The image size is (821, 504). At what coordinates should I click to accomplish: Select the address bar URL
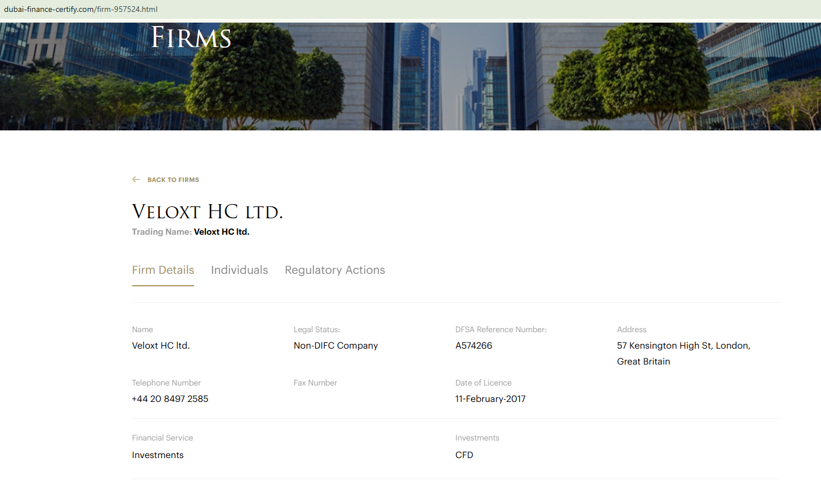tap(81, 9)
